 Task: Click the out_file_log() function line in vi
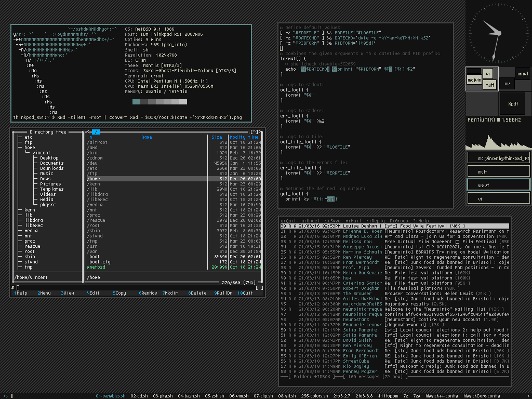301,142
